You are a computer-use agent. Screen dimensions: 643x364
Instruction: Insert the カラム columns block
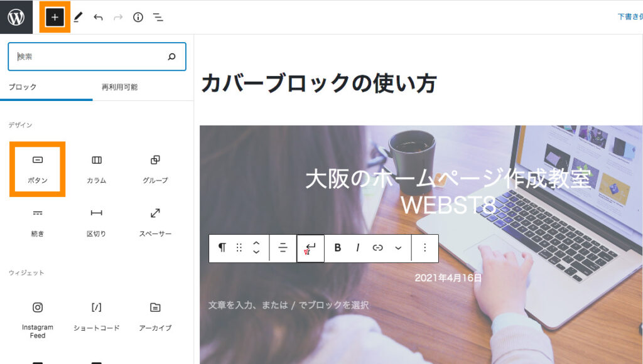point(96,169)
